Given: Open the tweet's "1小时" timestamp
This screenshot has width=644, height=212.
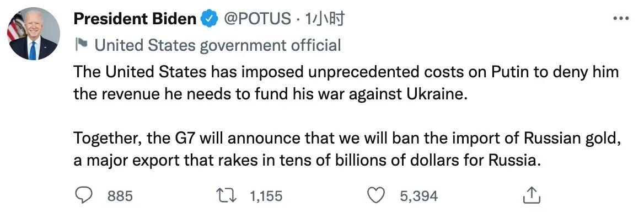Looking at the screenshot, I should 324,19.
